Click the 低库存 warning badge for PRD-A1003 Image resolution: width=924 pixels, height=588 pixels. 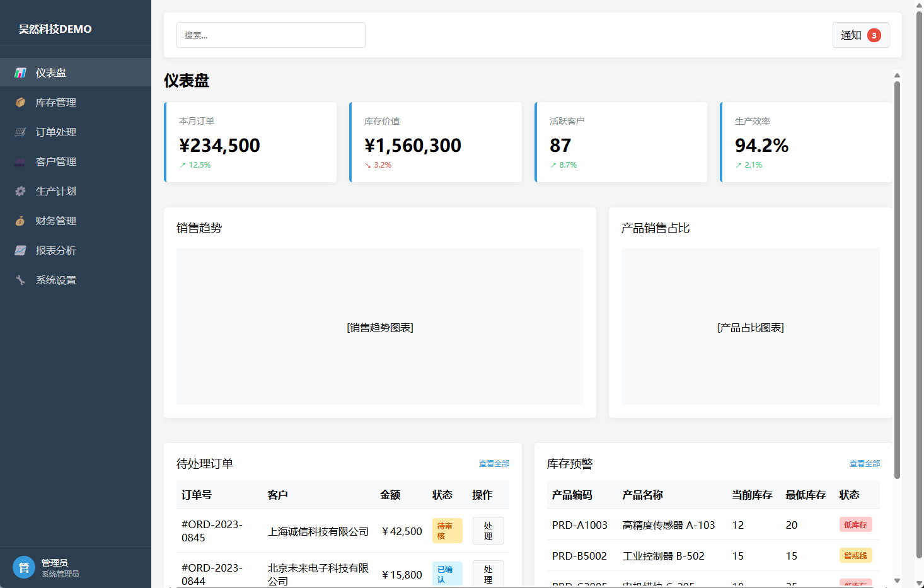click(x=855, y=524)
